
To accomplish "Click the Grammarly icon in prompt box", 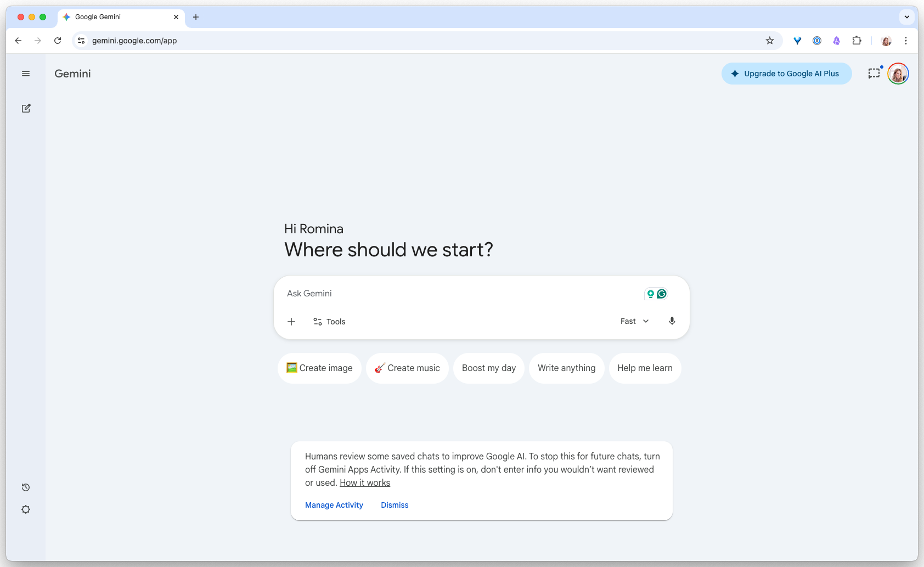I will tap(662, 294).
